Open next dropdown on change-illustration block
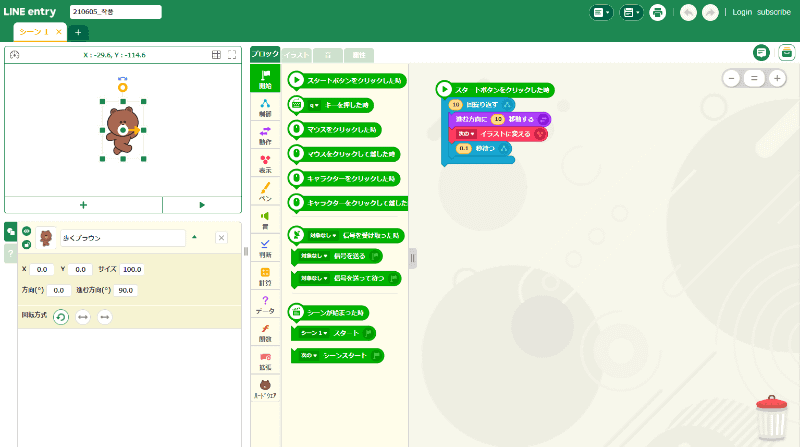 click(466, 134)
